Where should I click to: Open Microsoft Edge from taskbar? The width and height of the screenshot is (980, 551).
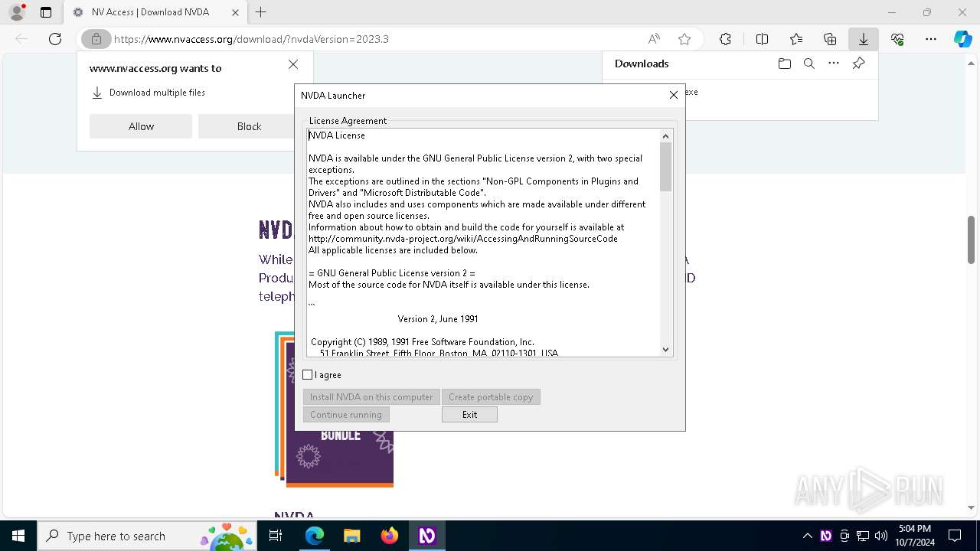(x=315, y=536)
